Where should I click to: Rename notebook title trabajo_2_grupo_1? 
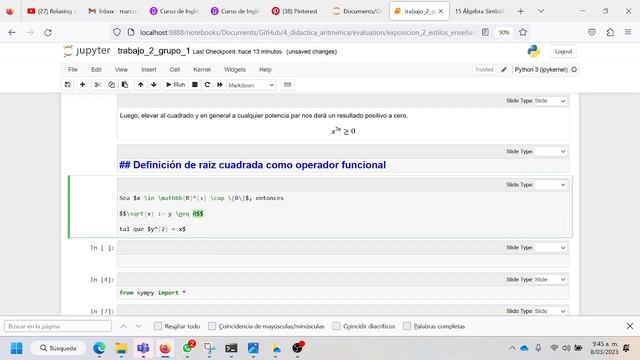point(153,51)
